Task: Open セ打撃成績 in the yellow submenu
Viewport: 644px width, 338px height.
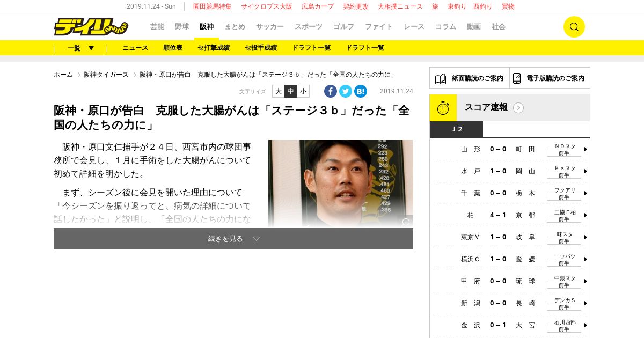Action: click(x=214, y=48)
